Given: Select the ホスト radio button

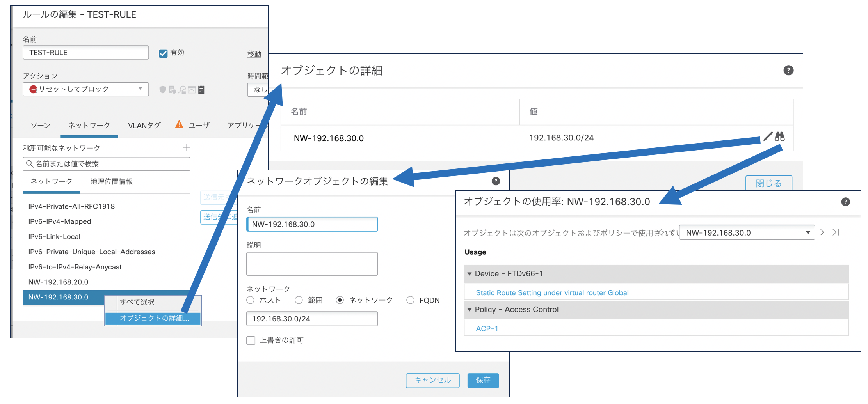Looking at the screenshot, I should [251, 300].
